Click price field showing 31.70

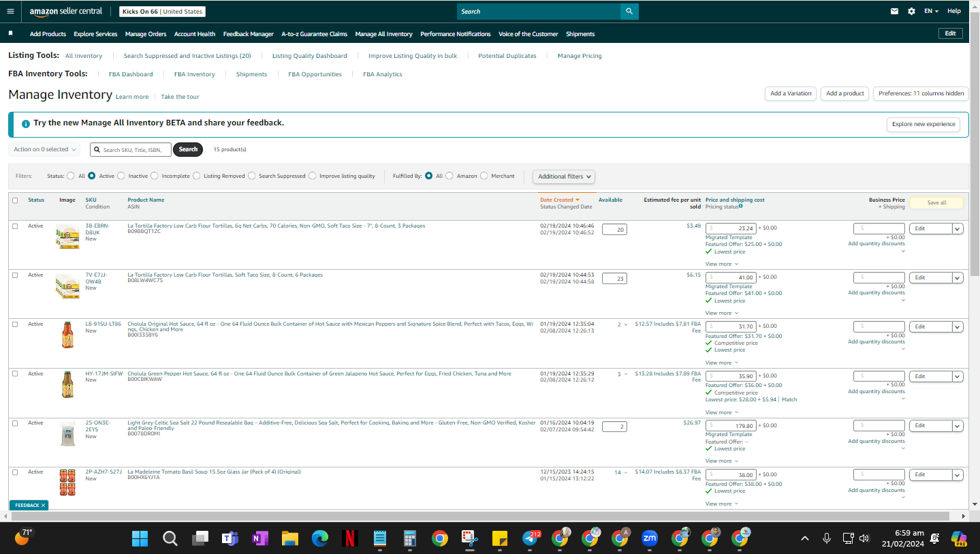click(x=730, y=326)
